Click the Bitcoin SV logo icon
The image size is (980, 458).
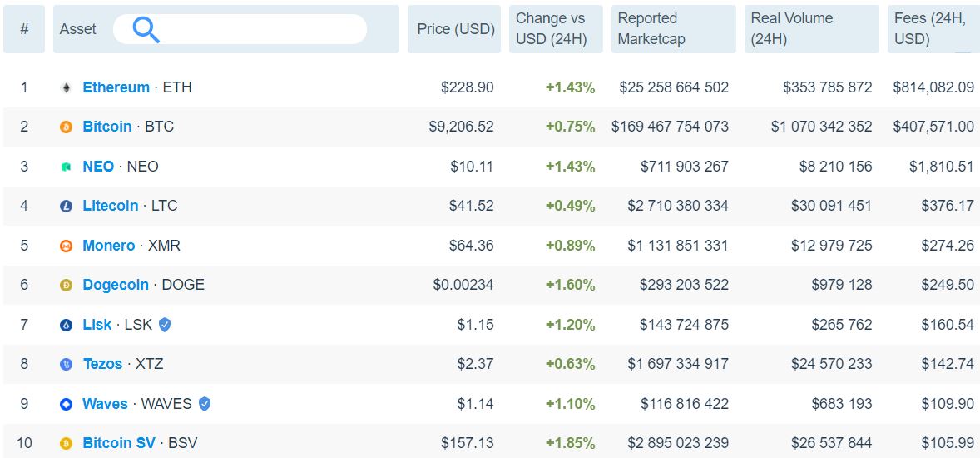(67, 444)
